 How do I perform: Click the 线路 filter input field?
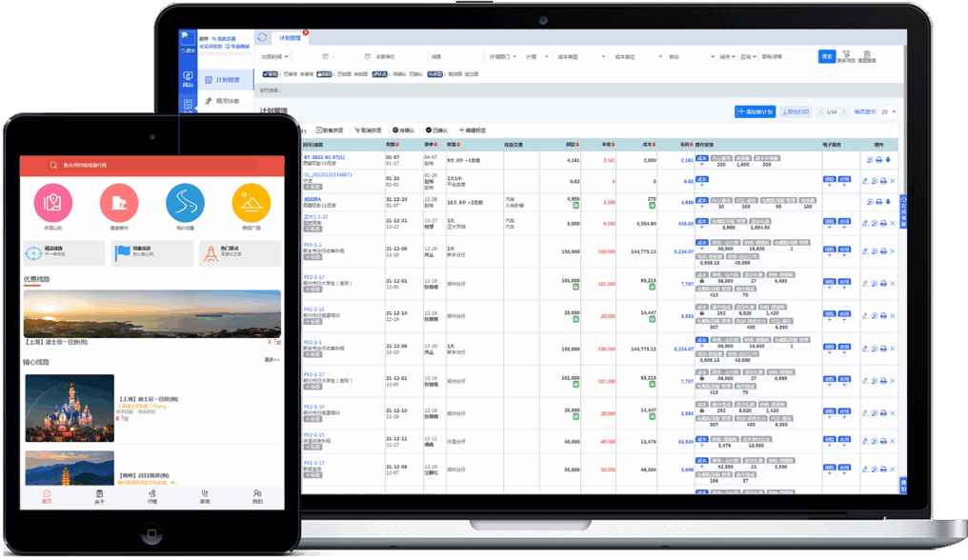click(455, 57)
